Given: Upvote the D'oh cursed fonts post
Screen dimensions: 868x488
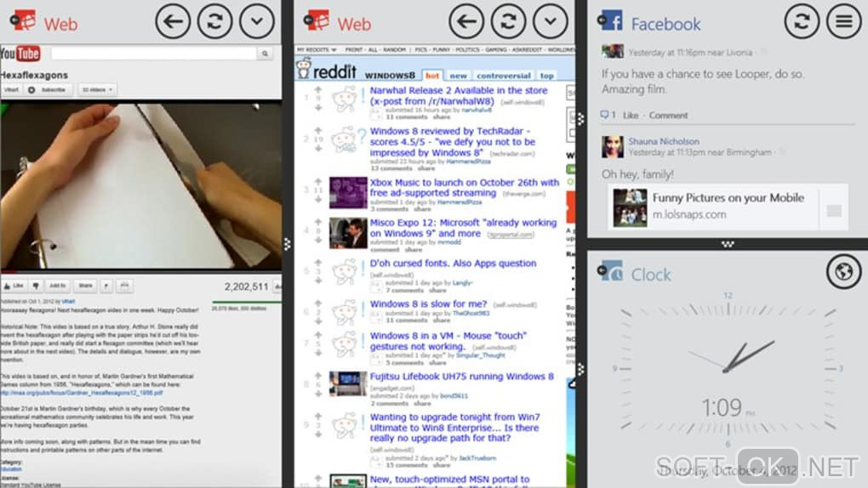Looking at the screenshot, I should pos(318,262).
